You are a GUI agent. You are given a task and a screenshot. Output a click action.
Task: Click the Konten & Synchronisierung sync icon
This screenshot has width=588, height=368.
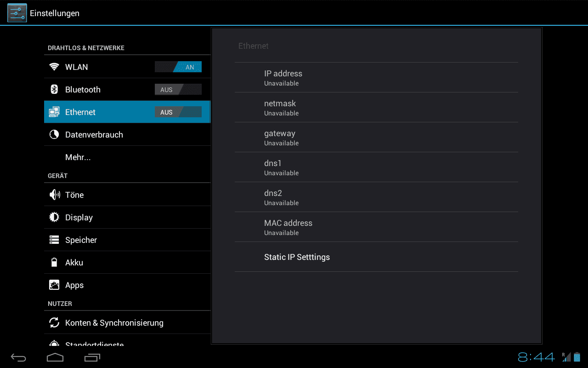coord(54,322)
